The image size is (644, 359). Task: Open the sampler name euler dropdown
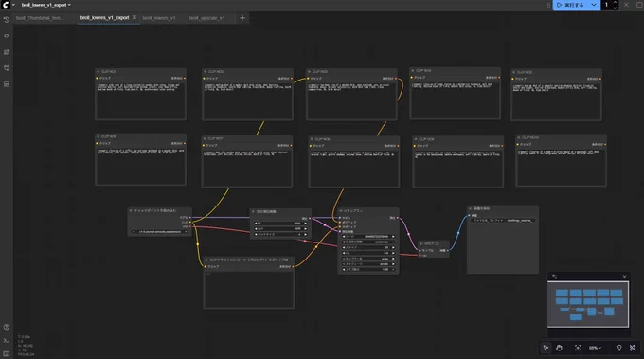(x=368, y=259)
